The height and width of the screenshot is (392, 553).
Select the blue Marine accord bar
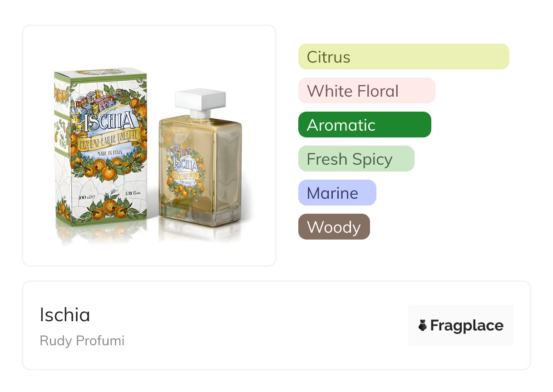(337, 193)
